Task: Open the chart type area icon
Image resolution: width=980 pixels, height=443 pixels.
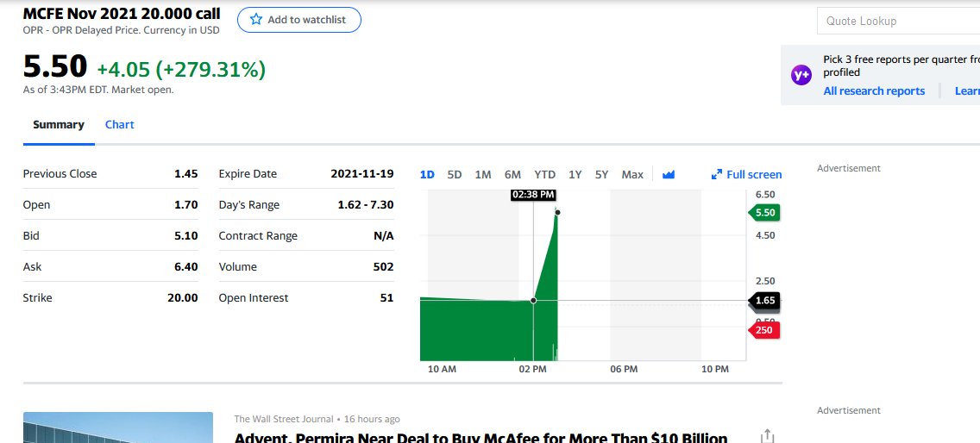Action: pos(668,174)
